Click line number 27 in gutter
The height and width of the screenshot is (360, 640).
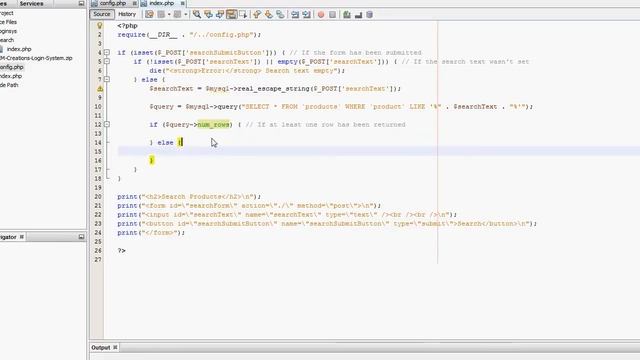coord(98,260)
